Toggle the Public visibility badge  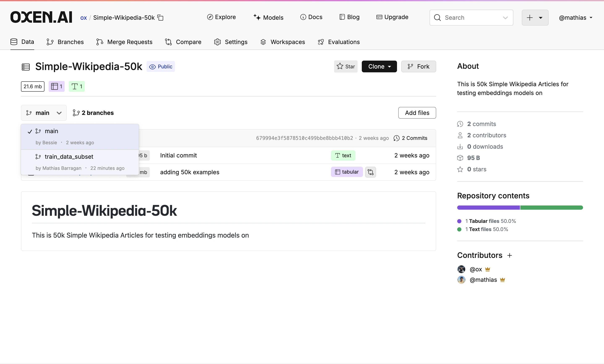(161, 66)
